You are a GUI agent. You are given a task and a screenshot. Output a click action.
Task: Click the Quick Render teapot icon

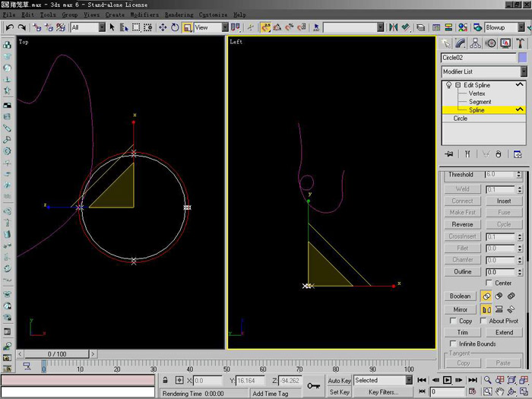(478, 27)
